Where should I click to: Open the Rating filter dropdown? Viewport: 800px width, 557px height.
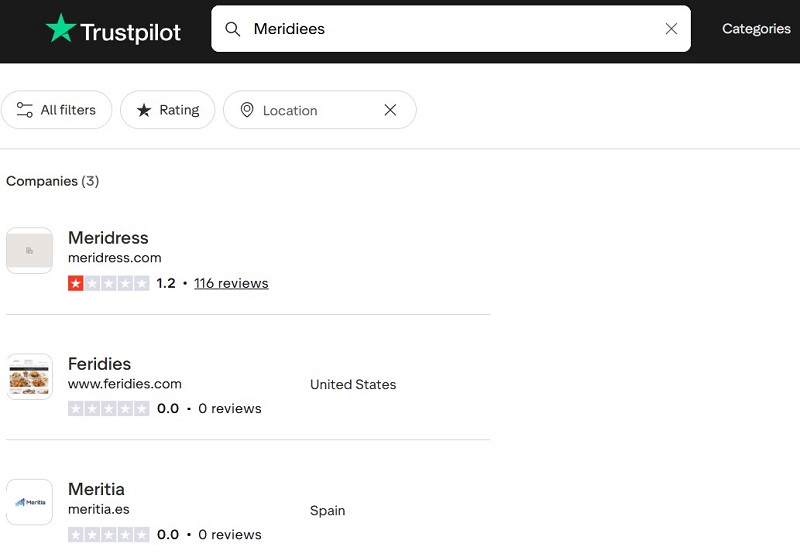point(168,110)
